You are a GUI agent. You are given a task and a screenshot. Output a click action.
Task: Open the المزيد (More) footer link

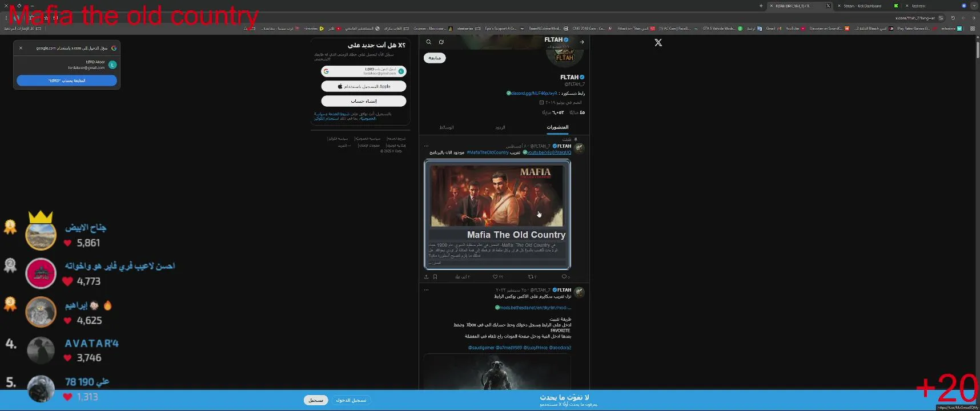(x=344, y=146)
